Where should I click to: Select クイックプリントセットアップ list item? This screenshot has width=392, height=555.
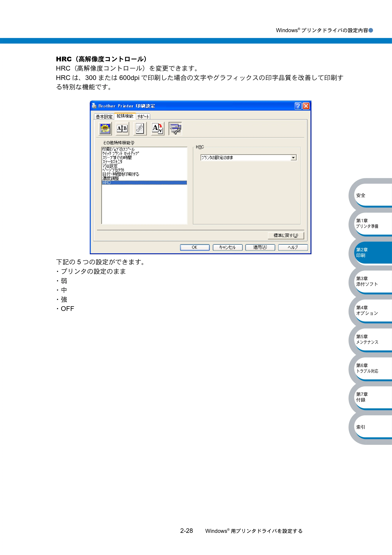tap(144, 154)
